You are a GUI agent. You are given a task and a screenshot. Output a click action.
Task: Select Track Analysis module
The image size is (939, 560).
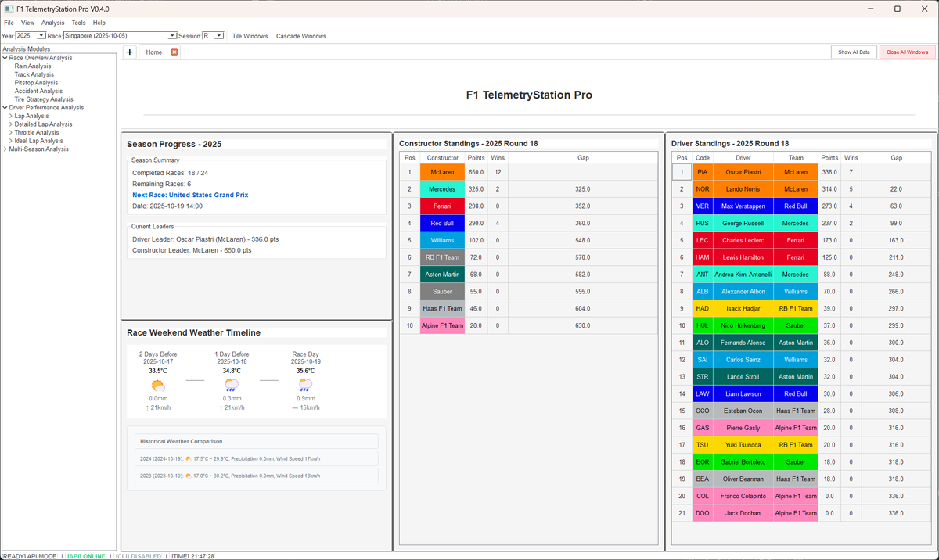34,74
